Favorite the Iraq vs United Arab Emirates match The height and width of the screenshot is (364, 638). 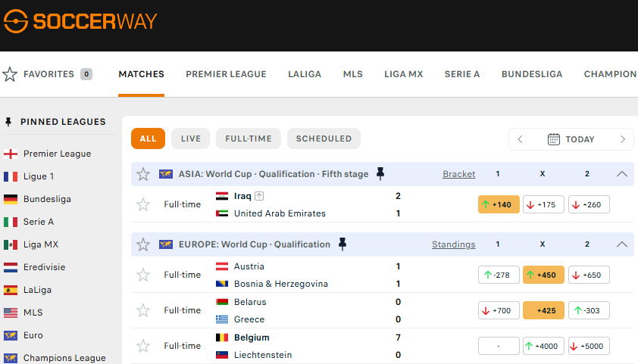[x=143, y=204]
